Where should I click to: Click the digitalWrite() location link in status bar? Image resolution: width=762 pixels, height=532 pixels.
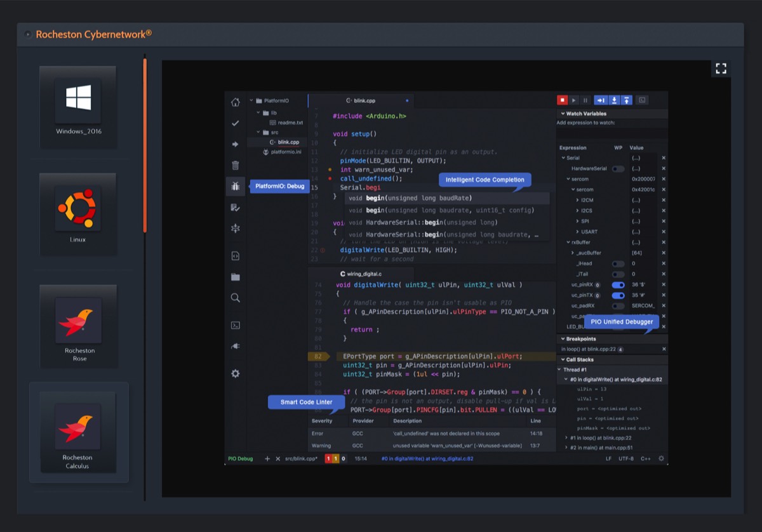point(427,458)
